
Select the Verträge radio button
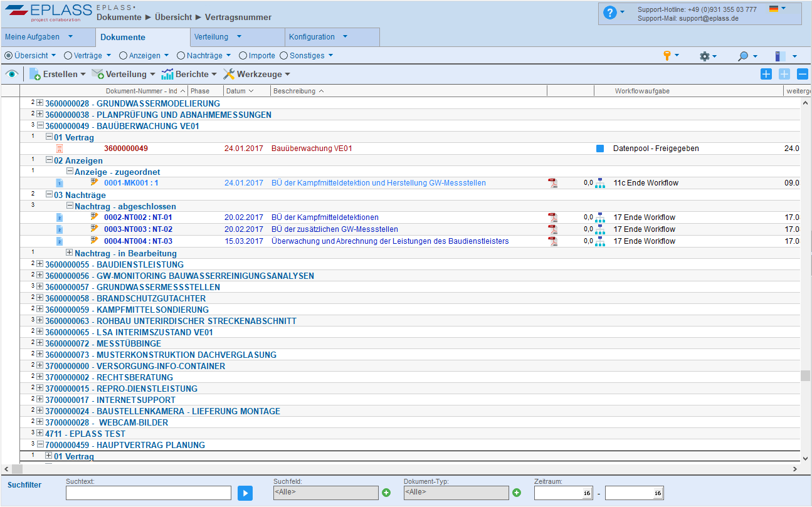pyautogui.click(x=68, y=56)
